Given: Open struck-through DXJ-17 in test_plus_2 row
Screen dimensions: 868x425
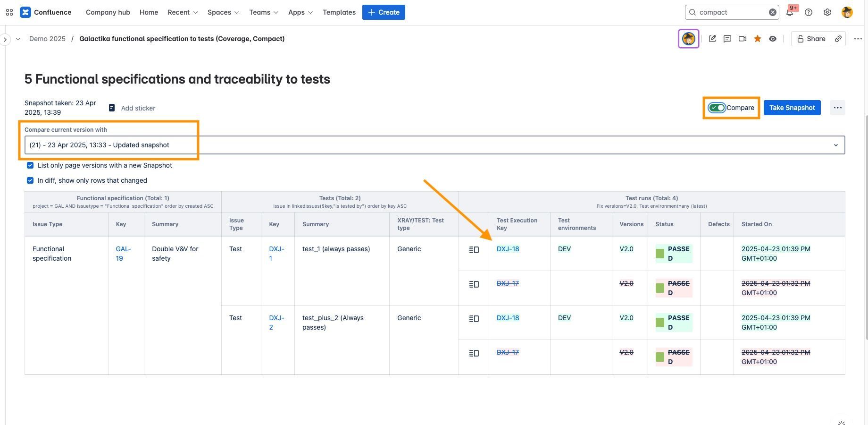Looking at the screenshot, I should point(508,352).
